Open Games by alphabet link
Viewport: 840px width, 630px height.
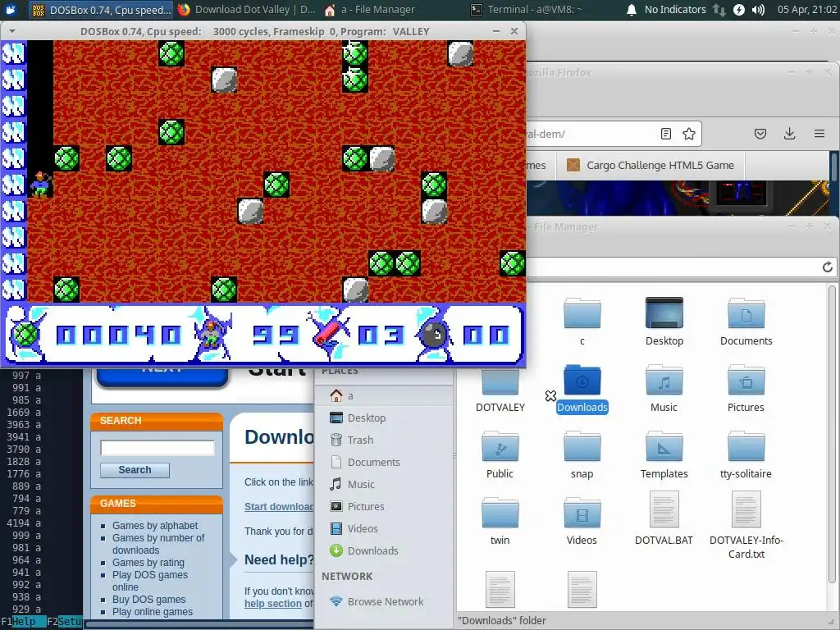click(x=155, y=526)
